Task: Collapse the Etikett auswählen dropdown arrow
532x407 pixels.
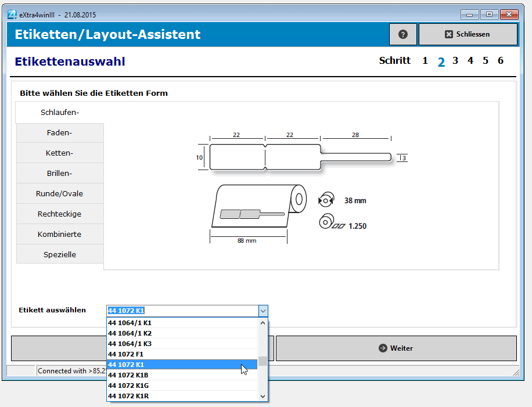Action: tap(263, 311)
